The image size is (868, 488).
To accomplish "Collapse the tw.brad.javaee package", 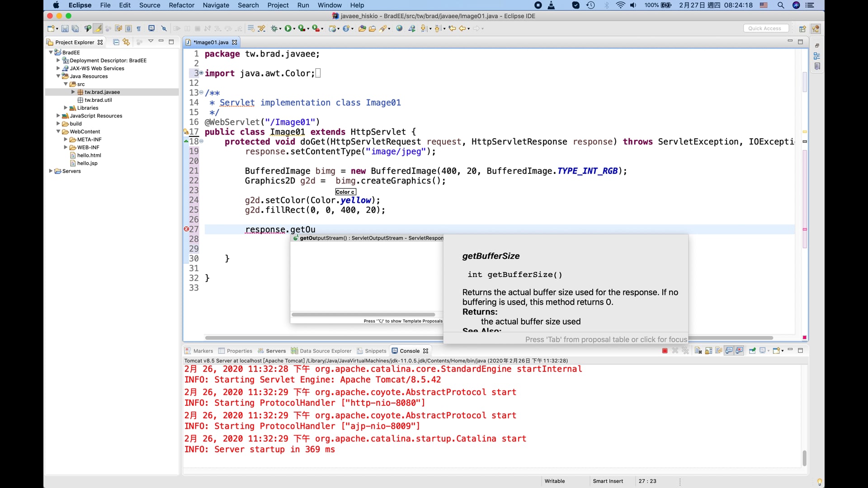I will (x=73, y=92).
